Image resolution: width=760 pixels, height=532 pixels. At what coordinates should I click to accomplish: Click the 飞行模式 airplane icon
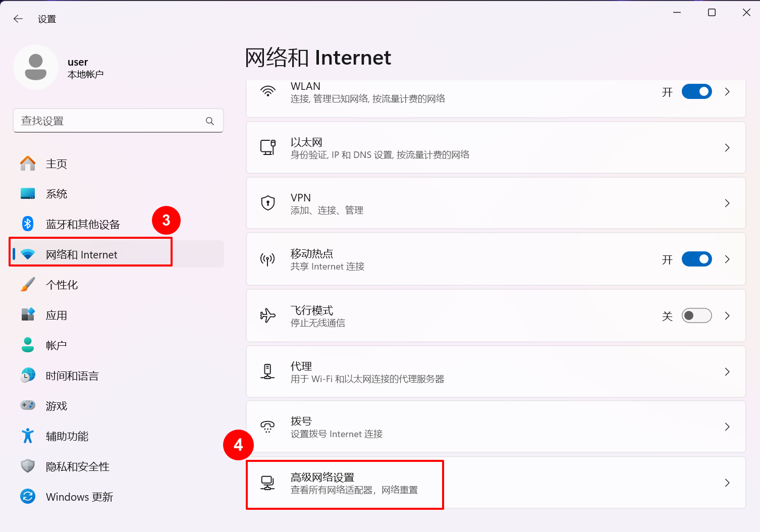click(268, 315)
